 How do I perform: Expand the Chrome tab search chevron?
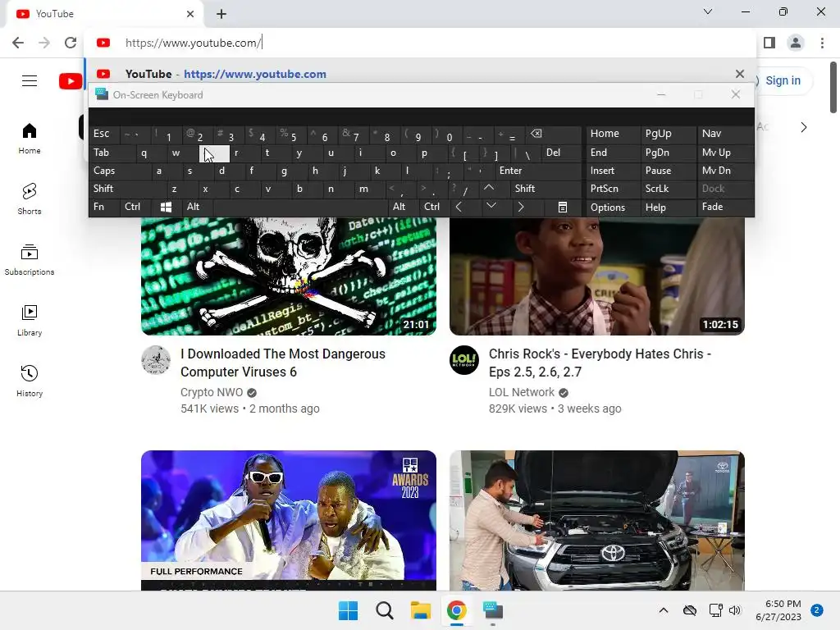pyautogui.click(x=708, y=11)
